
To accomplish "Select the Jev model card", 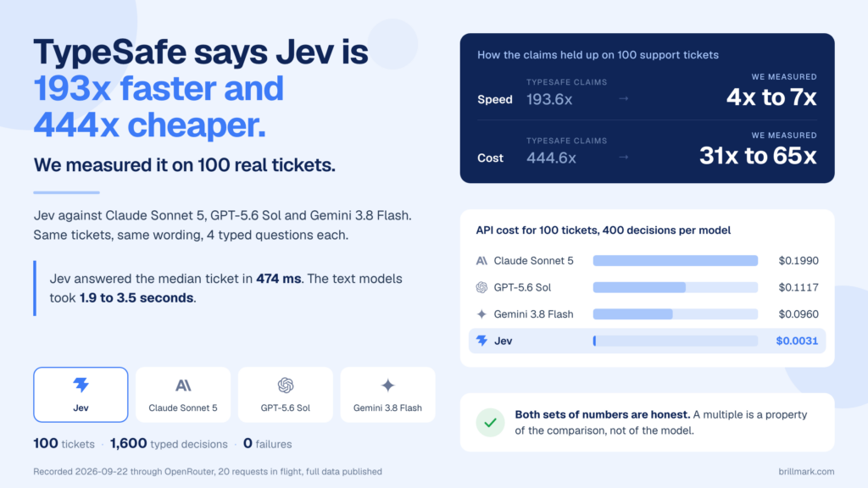I will point(81,395).
